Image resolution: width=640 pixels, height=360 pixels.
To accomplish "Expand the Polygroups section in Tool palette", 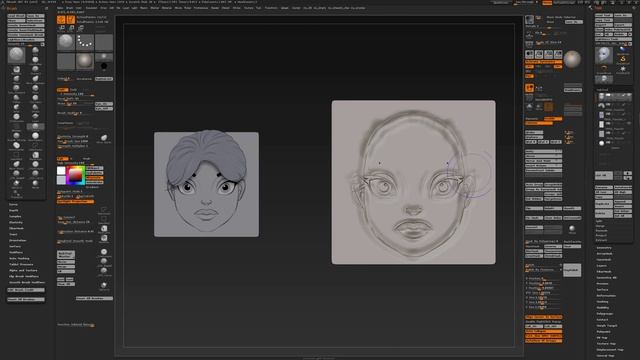I will 604,313.
